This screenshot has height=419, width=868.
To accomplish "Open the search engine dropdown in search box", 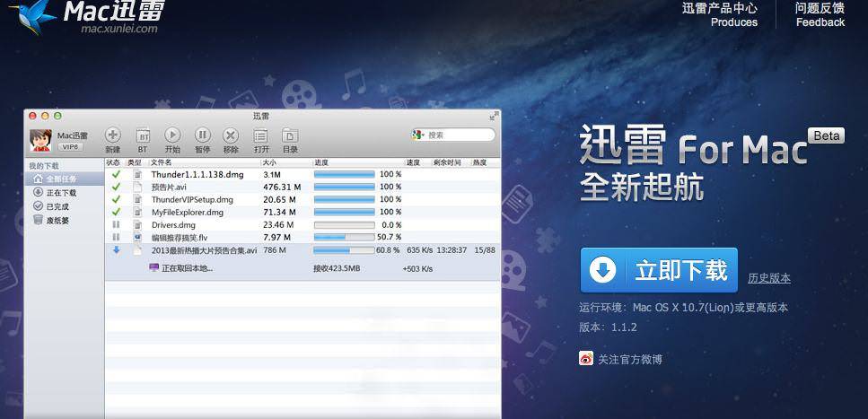I will pos(418,135).
